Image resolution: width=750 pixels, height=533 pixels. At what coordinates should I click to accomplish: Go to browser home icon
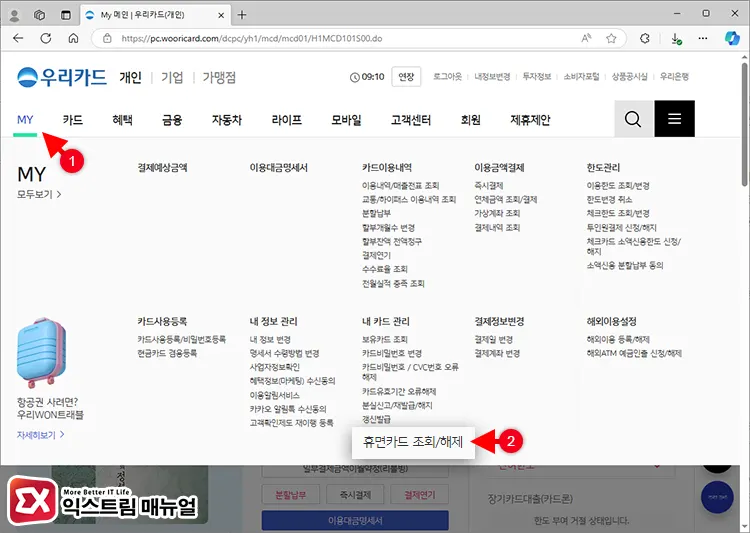(x=73, y=38)
